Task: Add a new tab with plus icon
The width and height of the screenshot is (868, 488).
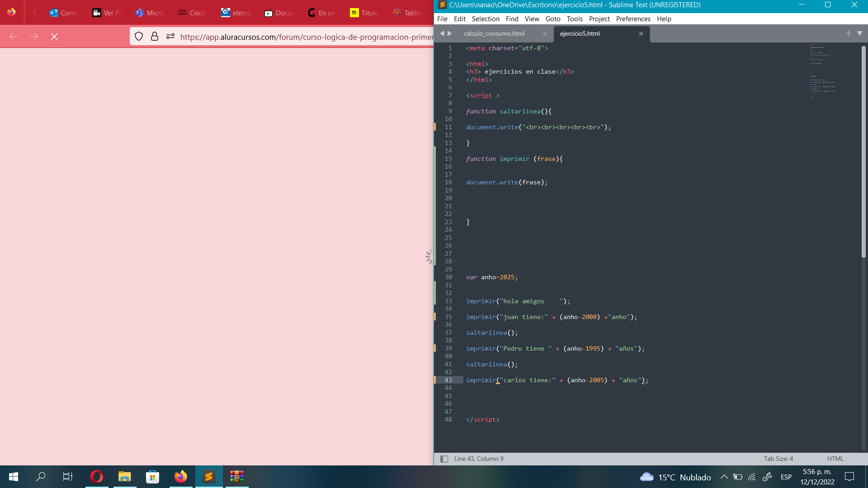Action: 848,33
